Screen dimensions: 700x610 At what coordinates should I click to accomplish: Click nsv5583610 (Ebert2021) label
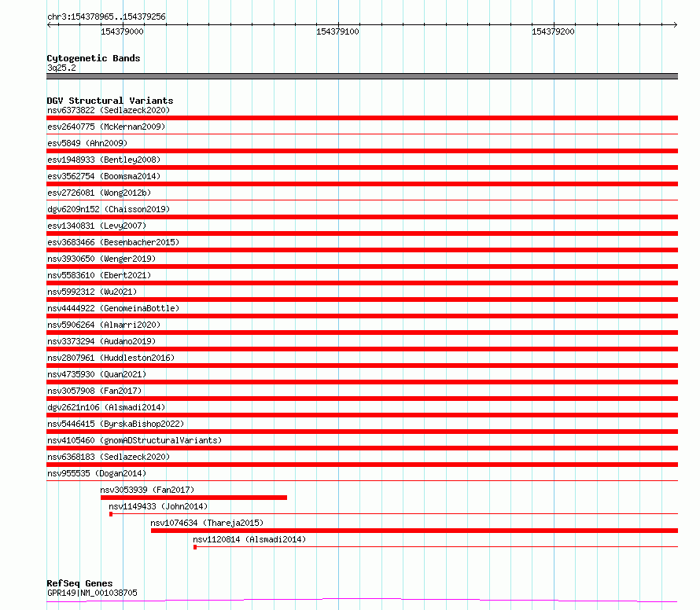[x=99, y=275]
